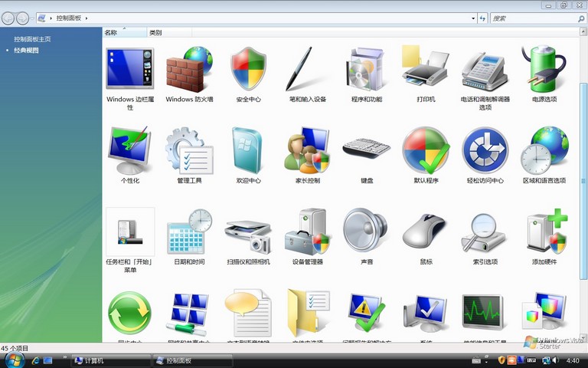Click the search magnifier icon
Screen dimensions: 588x368
tap(581, 18)
